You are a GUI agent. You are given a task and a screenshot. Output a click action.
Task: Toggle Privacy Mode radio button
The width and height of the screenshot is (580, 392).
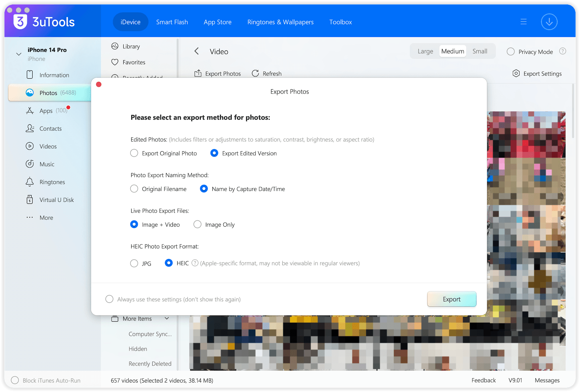[511, 51]
